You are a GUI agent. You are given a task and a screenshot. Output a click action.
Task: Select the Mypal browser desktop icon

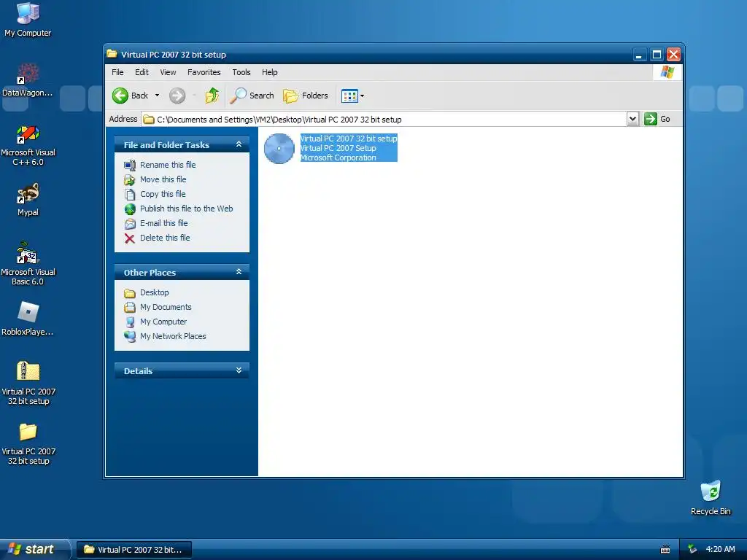(x=28, y=200)
